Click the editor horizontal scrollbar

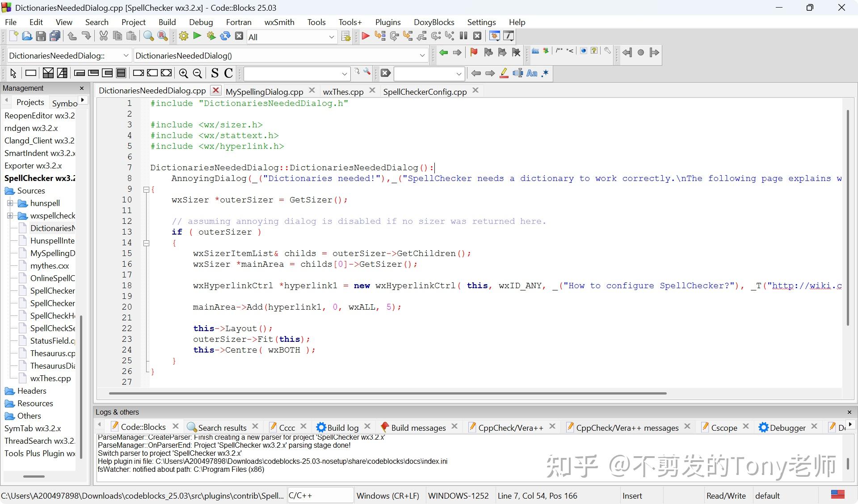(x=387, y=394)
